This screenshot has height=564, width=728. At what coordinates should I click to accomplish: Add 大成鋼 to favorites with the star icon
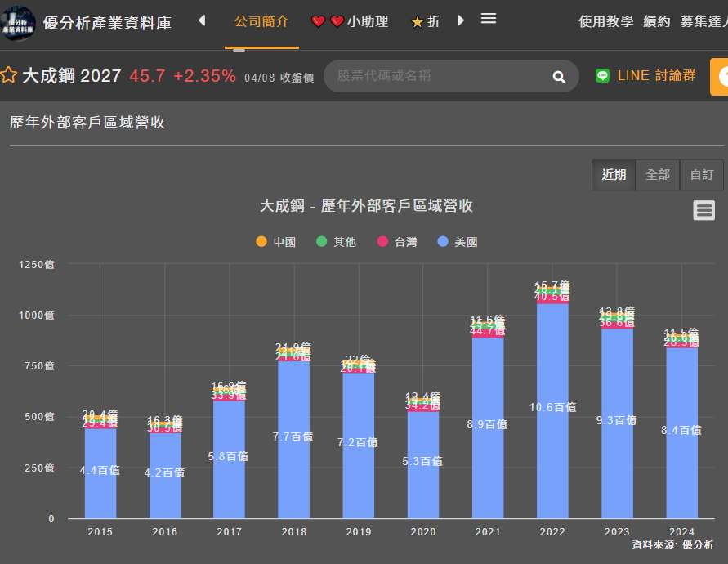[x=8, y=75]
